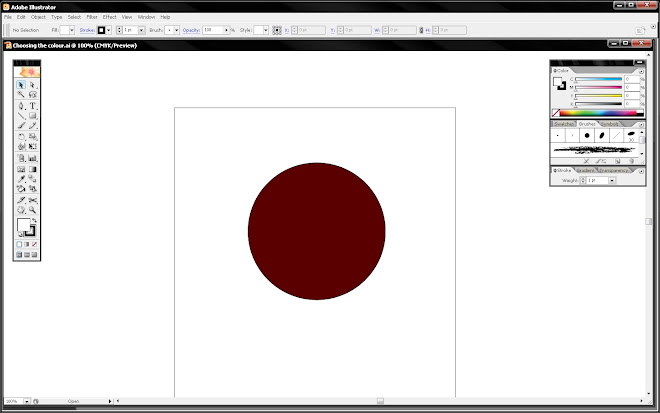Choose the Rectangle shape tool
660x413 pixels.
[x=32, y=115]
